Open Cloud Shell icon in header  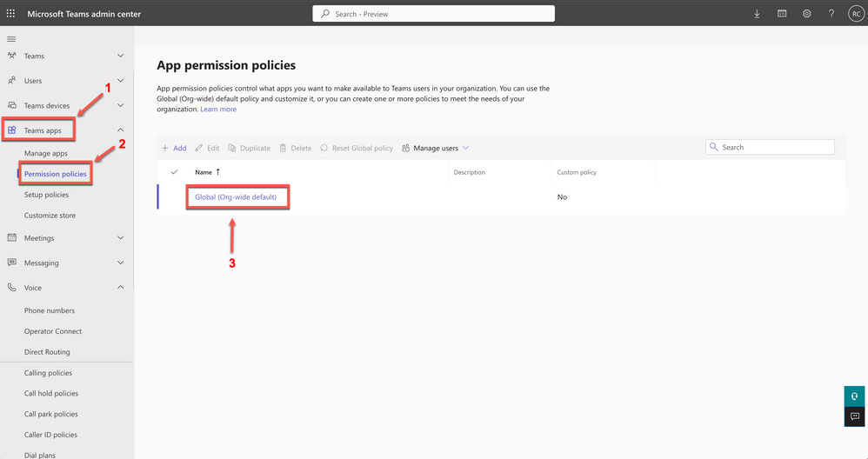[x=782, y=14]
